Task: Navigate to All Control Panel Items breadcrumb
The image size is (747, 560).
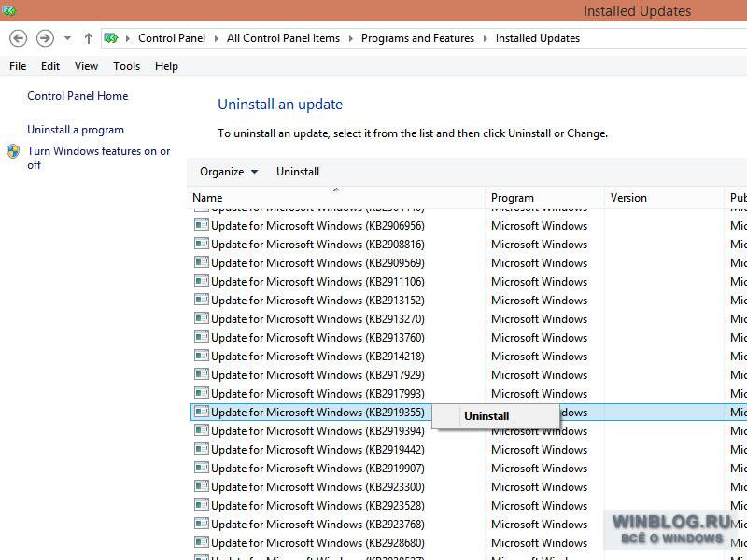Action: [283, 38]
